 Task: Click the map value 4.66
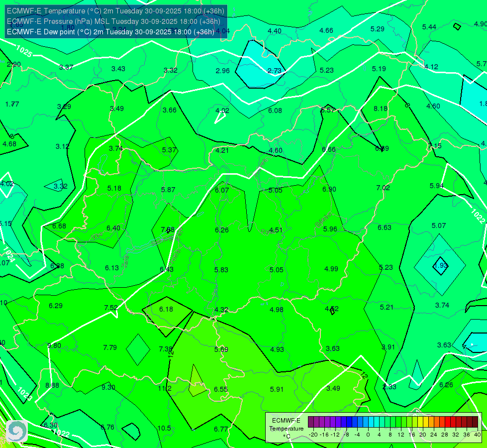(326, 30)
